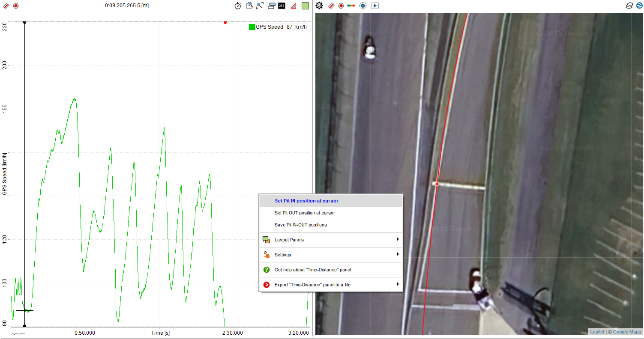The height and width of the screenshot is (339, 644).
Task: Open map settings gear icon
Action: (319, 6)
